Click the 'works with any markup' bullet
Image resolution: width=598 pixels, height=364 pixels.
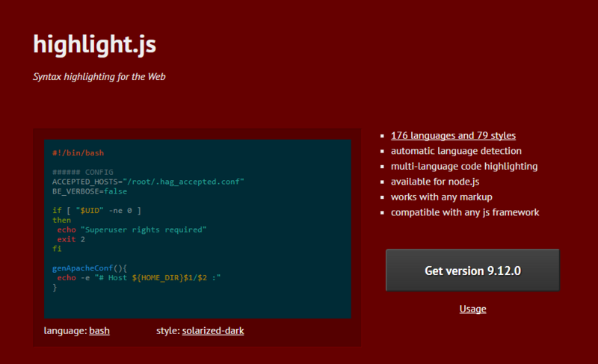click(441, 197)
